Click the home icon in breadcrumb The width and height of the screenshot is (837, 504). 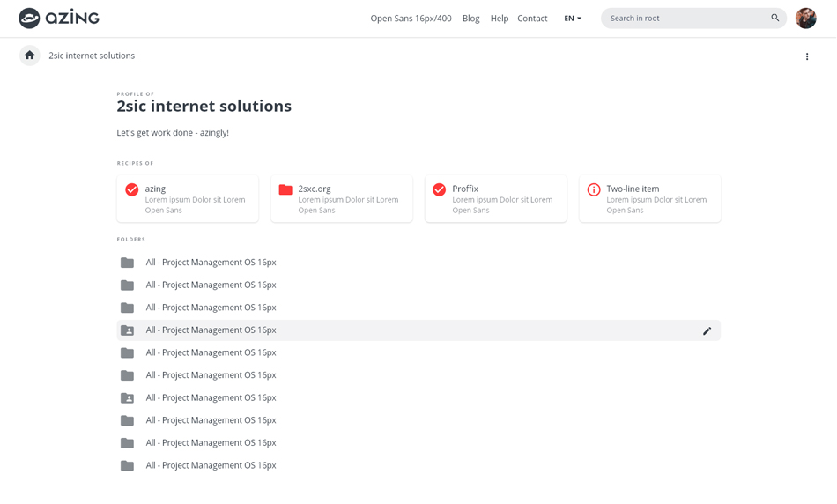30,56
